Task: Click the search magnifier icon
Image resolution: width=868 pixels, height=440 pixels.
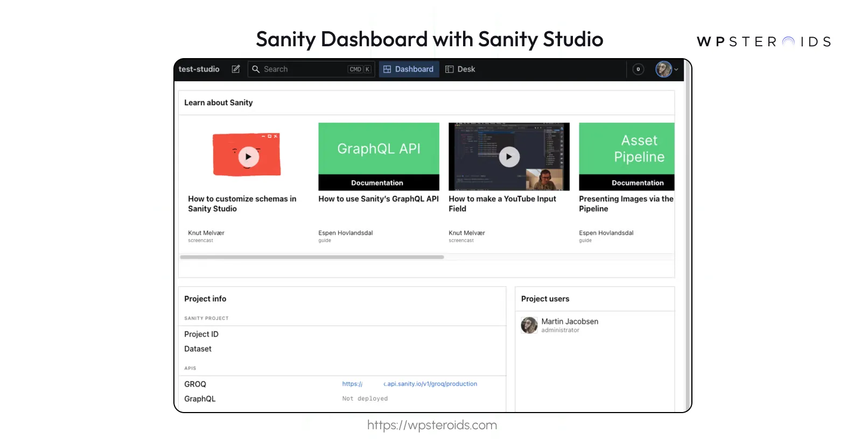Action: click(256, 69)
